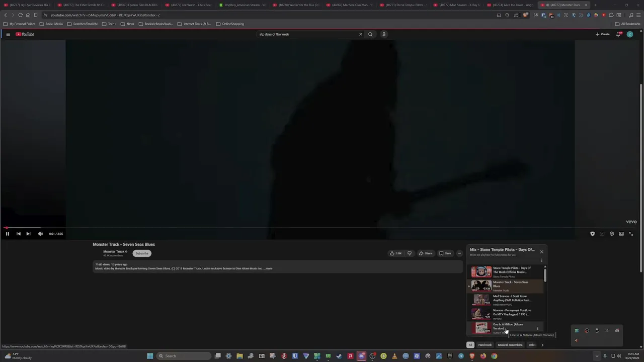Open the OnlineShopping bookmarks folder
This screenshot has height=362, width=644.
pos(230,24)
